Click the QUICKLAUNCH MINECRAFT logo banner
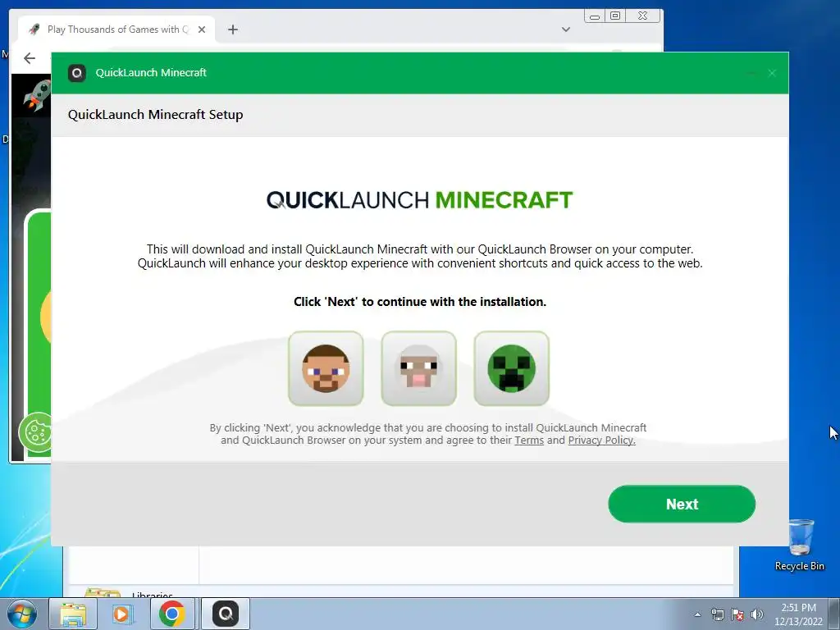 point(419,200)
